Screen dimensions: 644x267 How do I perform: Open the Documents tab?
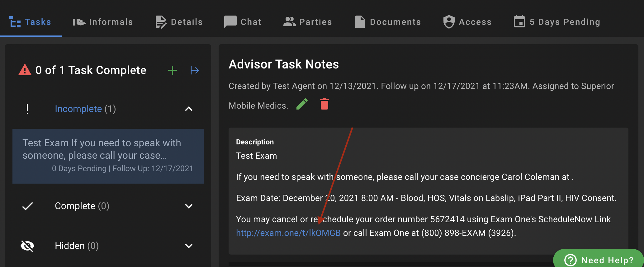pyautogui.click(x=388, y=22)
